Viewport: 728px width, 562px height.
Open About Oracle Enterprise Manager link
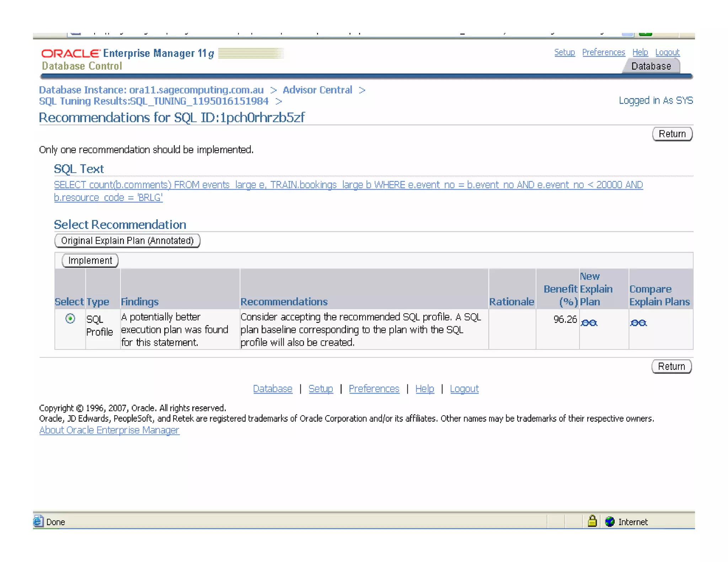tap(109, 430)
